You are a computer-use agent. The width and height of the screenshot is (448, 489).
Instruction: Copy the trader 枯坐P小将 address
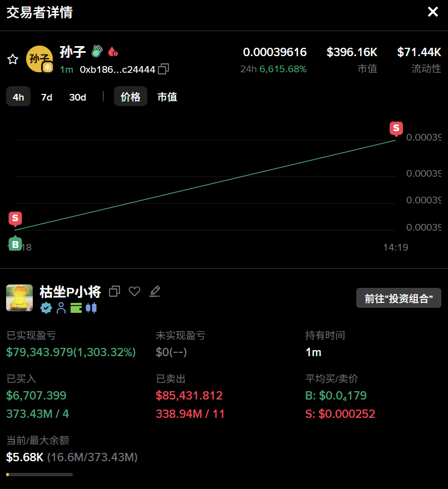click(115, 291)
